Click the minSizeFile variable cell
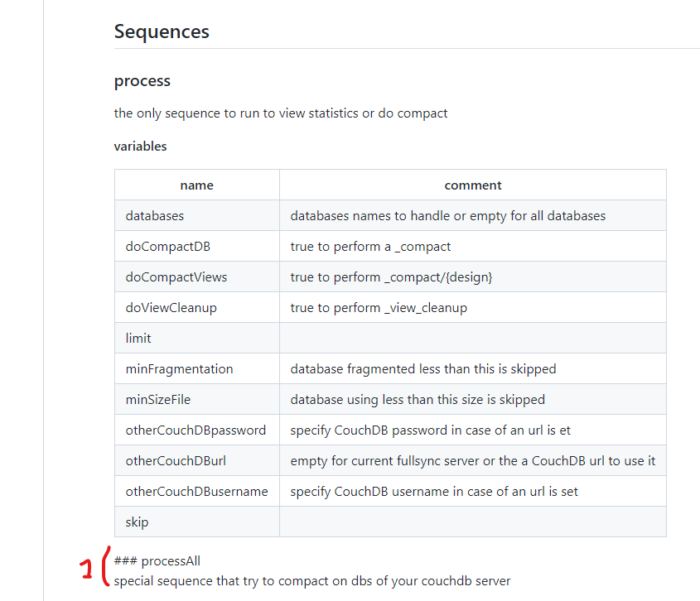 [157, 399]
